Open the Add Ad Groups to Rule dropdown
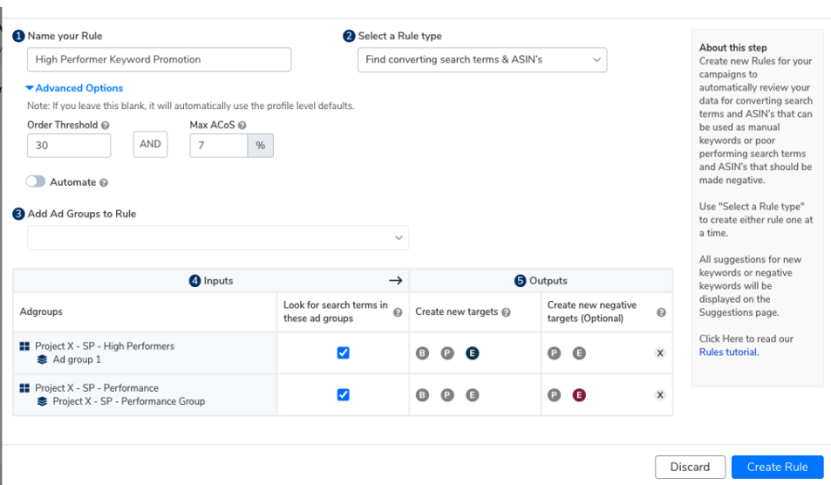831x485 pixels. point(218,238)
